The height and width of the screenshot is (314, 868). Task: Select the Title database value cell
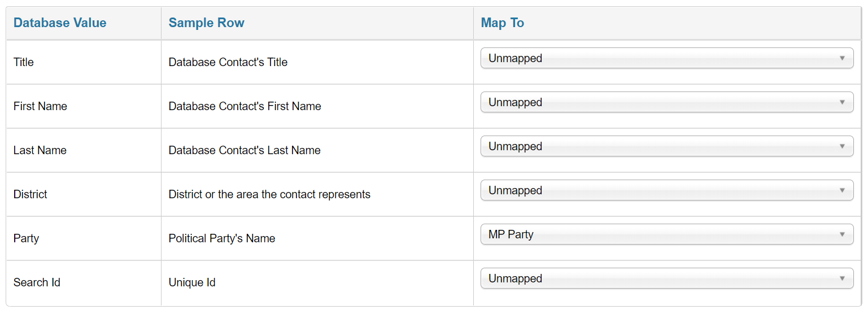pyautogui.click(x=24, y=62)
